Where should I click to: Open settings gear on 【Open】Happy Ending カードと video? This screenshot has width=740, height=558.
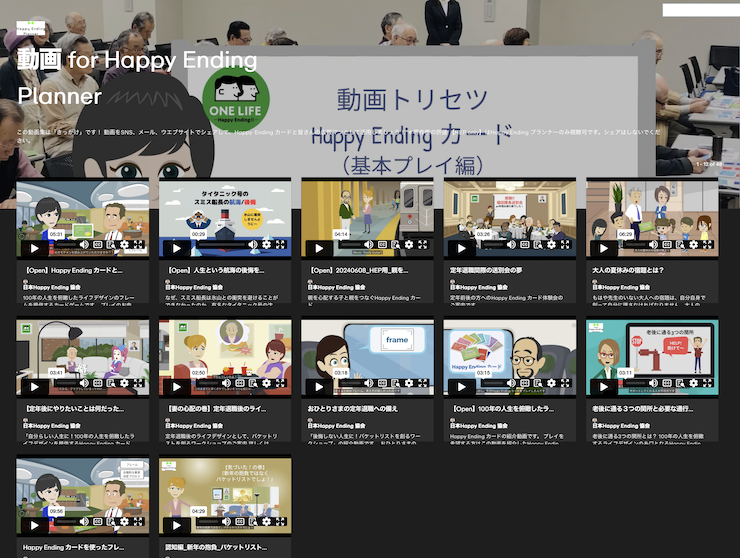(x=124, y=244)
